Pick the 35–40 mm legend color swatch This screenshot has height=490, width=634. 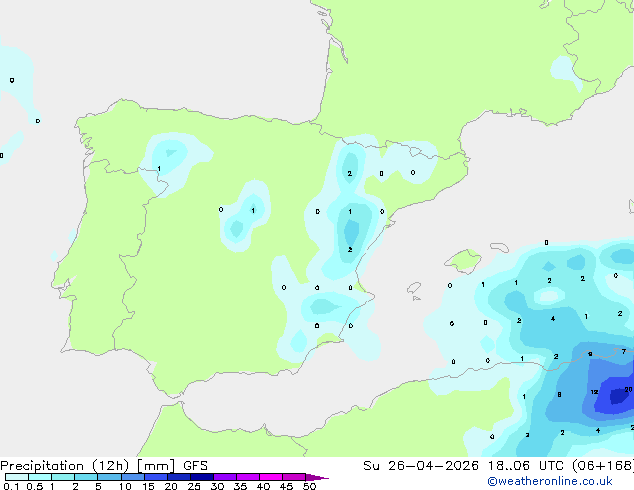click(248, 477)
